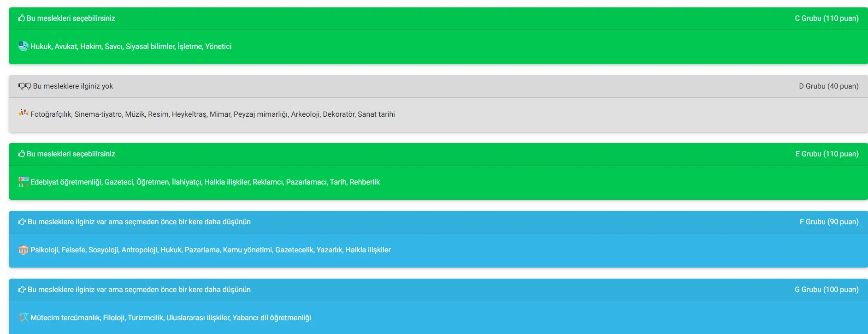Viewport: 868px width, 334px height.
Task: Click the G Grubu 'bir kere daha düşünün' heading
Action: click(139, 290)
